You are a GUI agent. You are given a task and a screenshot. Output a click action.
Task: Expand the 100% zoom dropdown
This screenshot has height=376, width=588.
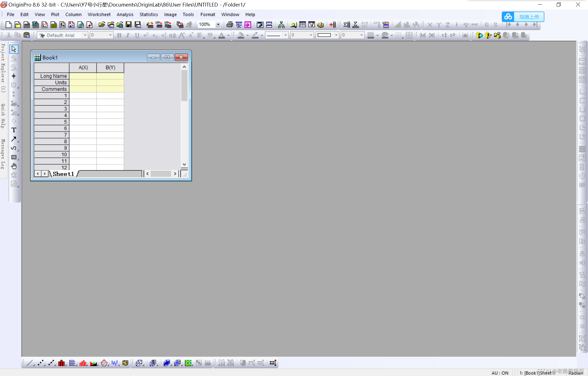tap(218, 25)
